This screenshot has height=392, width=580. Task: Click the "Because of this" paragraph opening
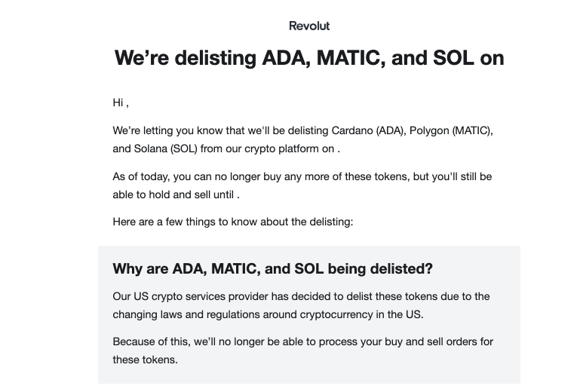[147, 341]
